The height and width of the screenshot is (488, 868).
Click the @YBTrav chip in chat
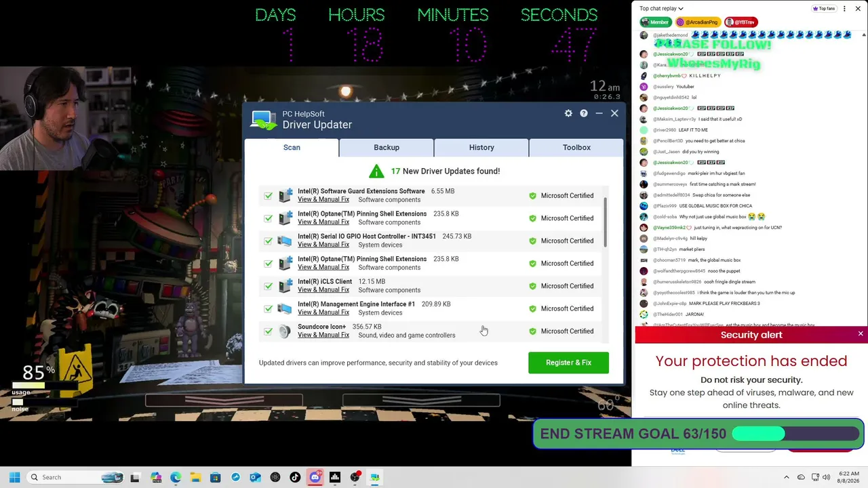tap(741, 22)
